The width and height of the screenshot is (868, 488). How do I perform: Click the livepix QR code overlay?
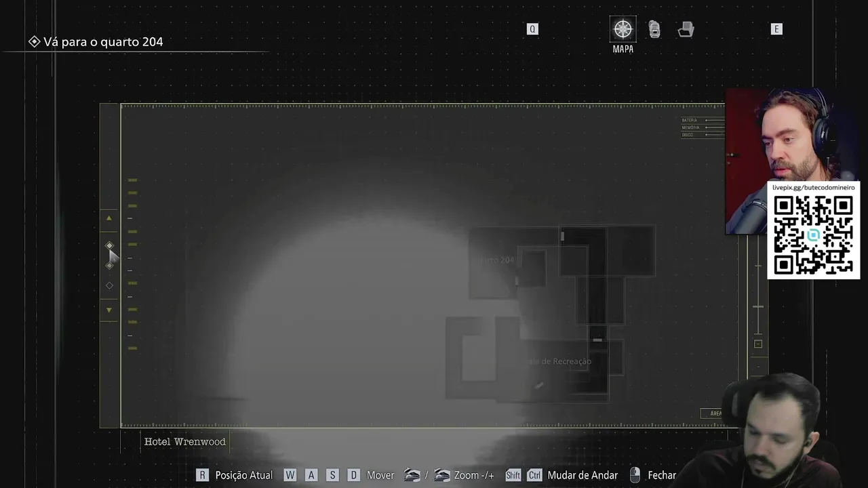coord(813,235)
